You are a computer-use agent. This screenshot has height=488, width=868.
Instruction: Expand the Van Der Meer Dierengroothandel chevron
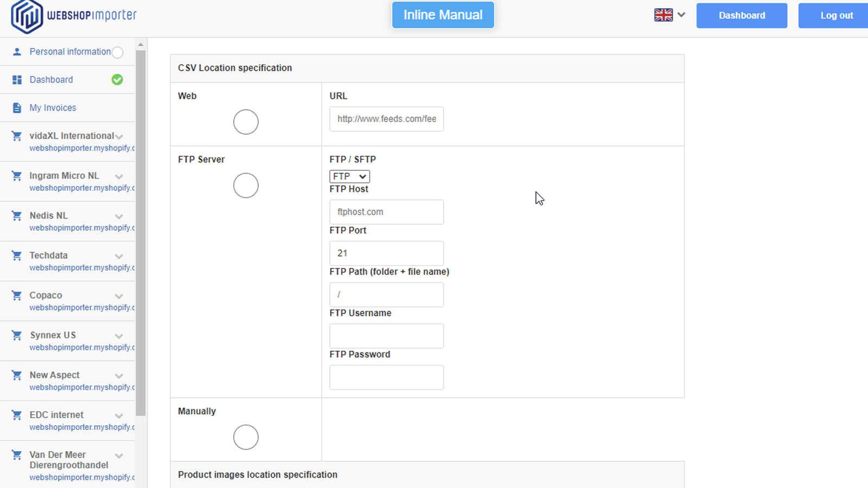(119, 455)
